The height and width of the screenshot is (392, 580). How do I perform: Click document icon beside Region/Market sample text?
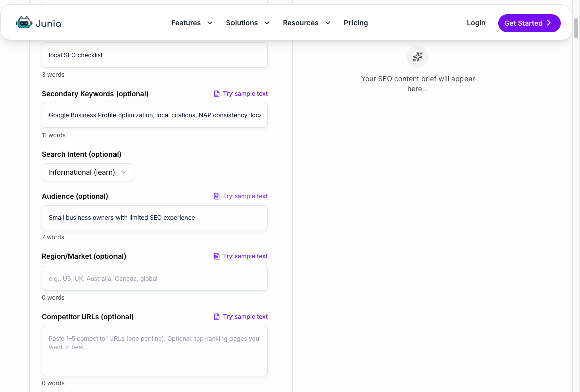(x=217, y=256)
